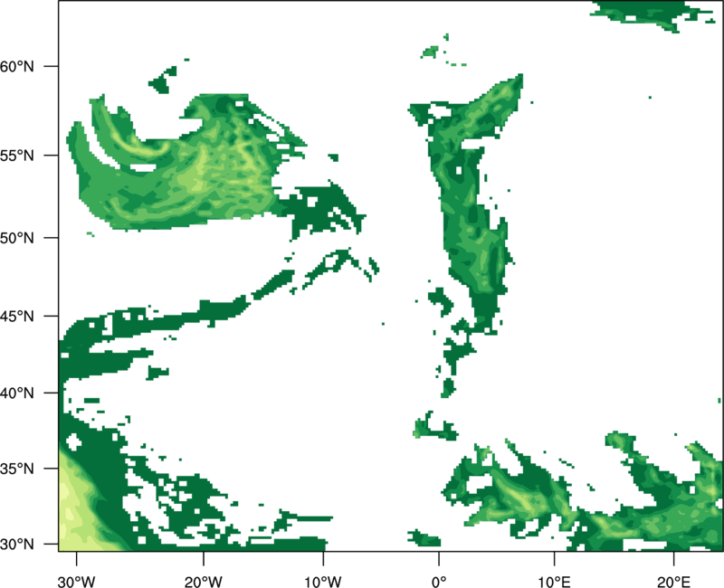Click the 40°N latitude label

pos(17,393)
